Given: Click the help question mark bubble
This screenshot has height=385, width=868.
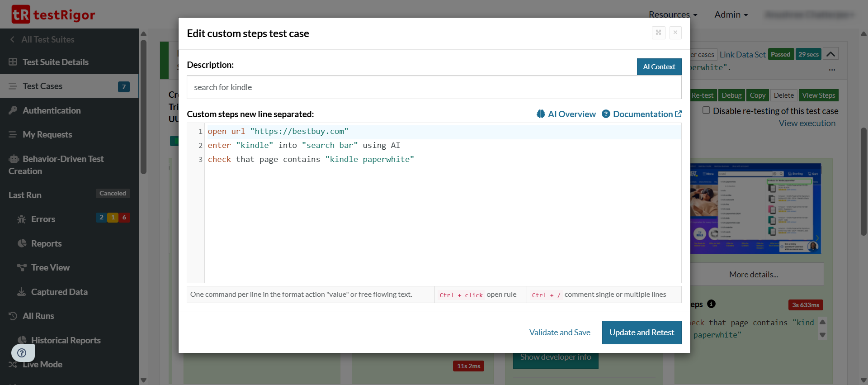Looking at the screenshot, I should click(22, 353).
